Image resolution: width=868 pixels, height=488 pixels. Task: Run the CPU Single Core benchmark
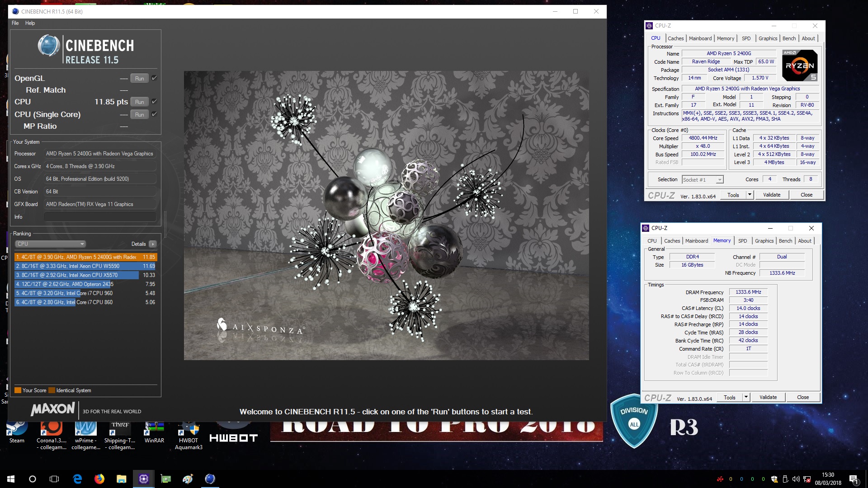pyautogui.click(x=140, y=114)
